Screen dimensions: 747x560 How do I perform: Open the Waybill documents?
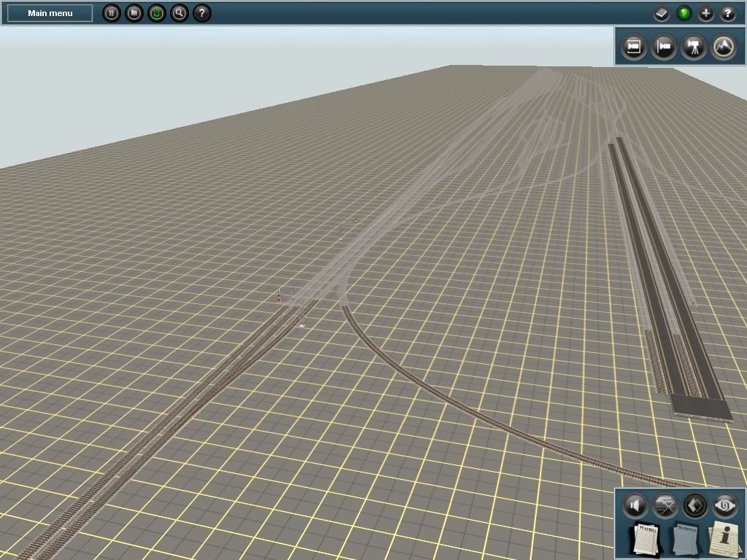pos(646,539)
